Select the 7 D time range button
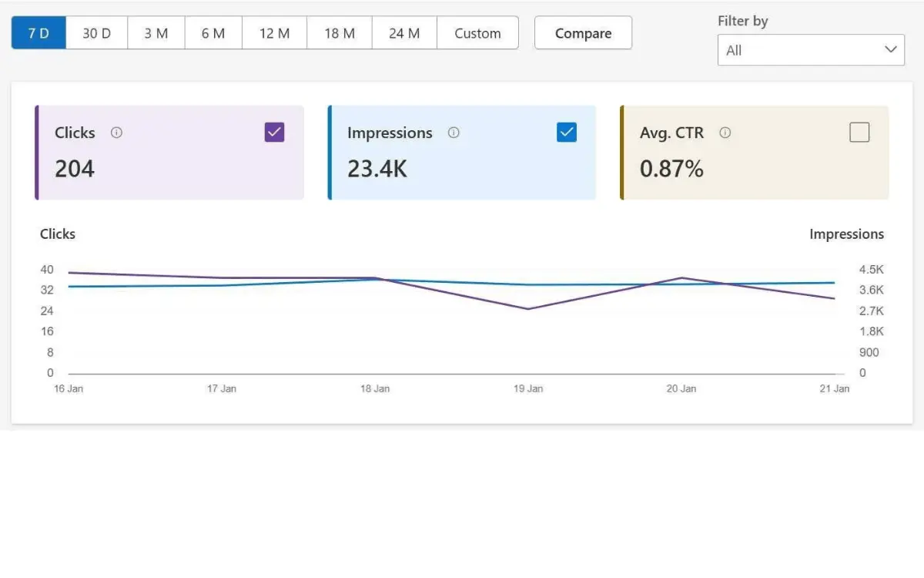 (x=38, y=32)
